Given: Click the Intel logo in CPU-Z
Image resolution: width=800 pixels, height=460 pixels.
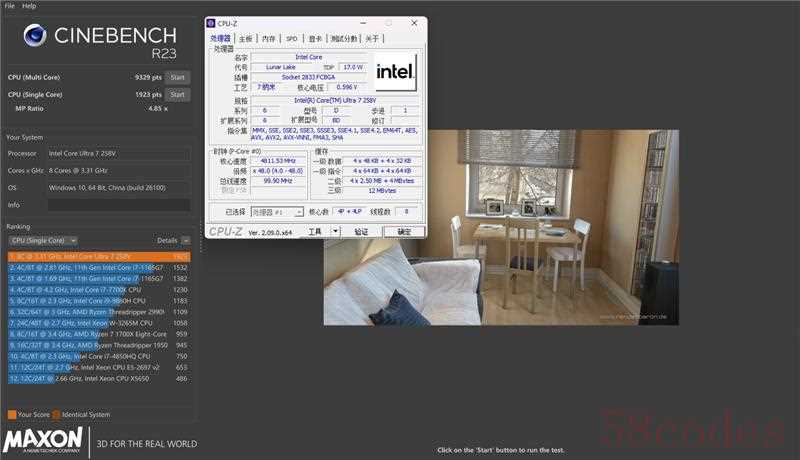Looking at the screenshot, I should click(396, 72).
